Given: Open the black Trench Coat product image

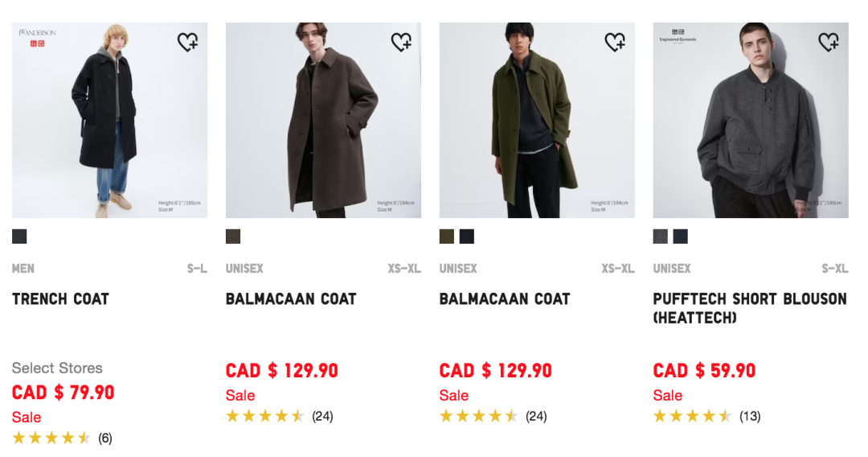Looking at the screenshot, I should [x=109, y=121].
